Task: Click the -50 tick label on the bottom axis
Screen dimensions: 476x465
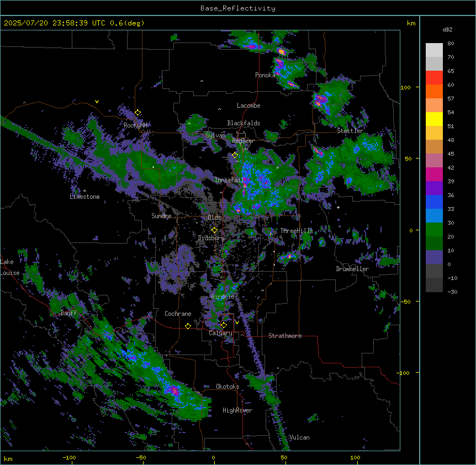Action: pos(141,457)
